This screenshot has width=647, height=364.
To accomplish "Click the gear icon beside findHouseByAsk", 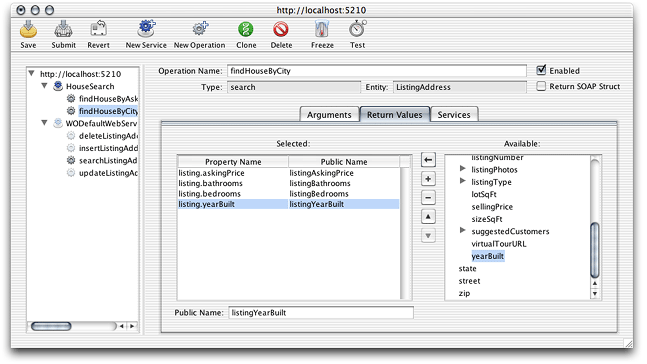I will coord(71,99).
